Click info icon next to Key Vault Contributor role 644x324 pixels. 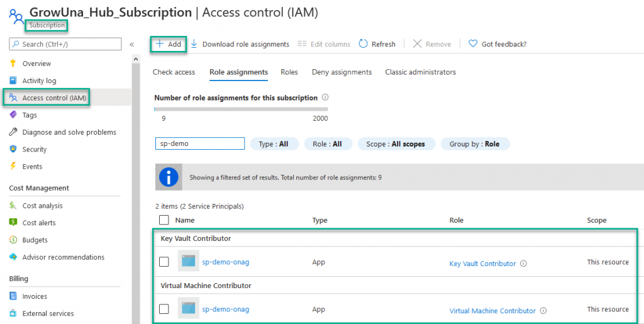click(524, 264)
